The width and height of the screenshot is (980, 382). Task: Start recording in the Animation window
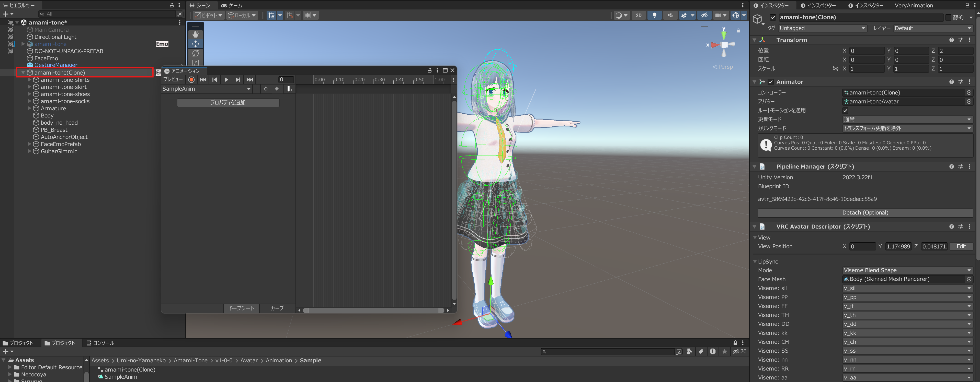pos(191,79)
